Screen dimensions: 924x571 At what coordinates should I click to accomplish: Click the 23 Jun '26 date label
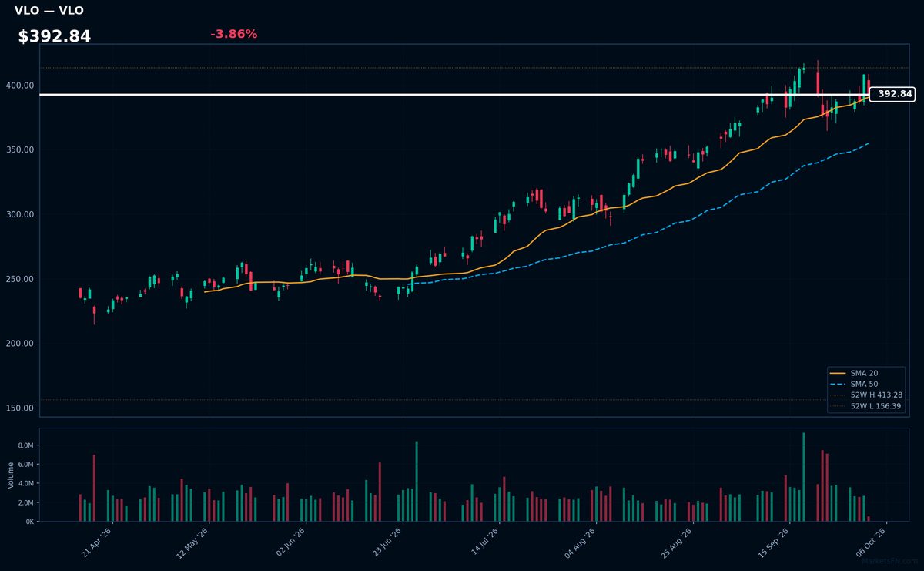point(387,542)
